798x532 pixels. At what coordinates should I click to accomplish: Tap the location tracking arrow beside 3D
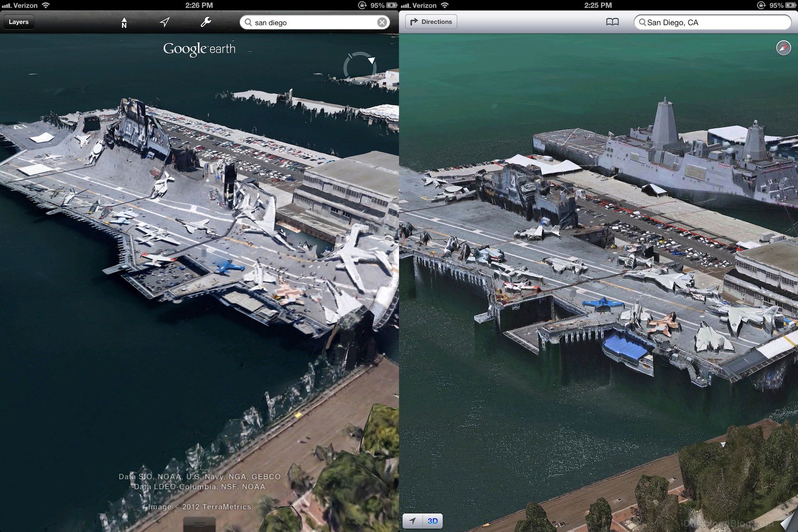pyautogui.click(x=412, y=521)
